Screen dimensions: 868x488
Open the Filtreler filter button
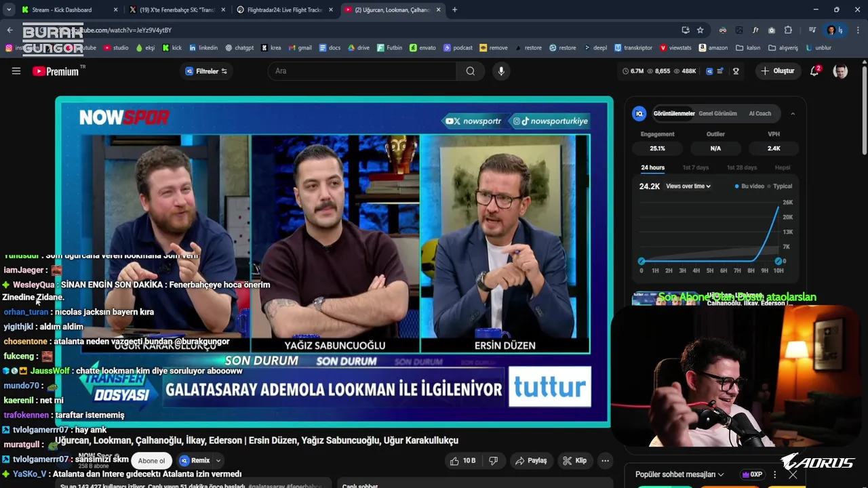point(206,71)
